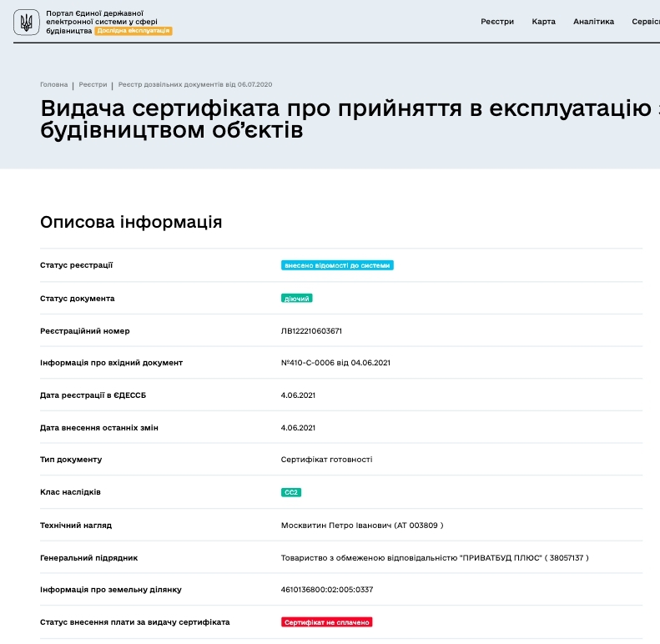Go to Головна breadcrumb link
The height and width of the screenshot is (644, 660).
click(x=54, y=84)
